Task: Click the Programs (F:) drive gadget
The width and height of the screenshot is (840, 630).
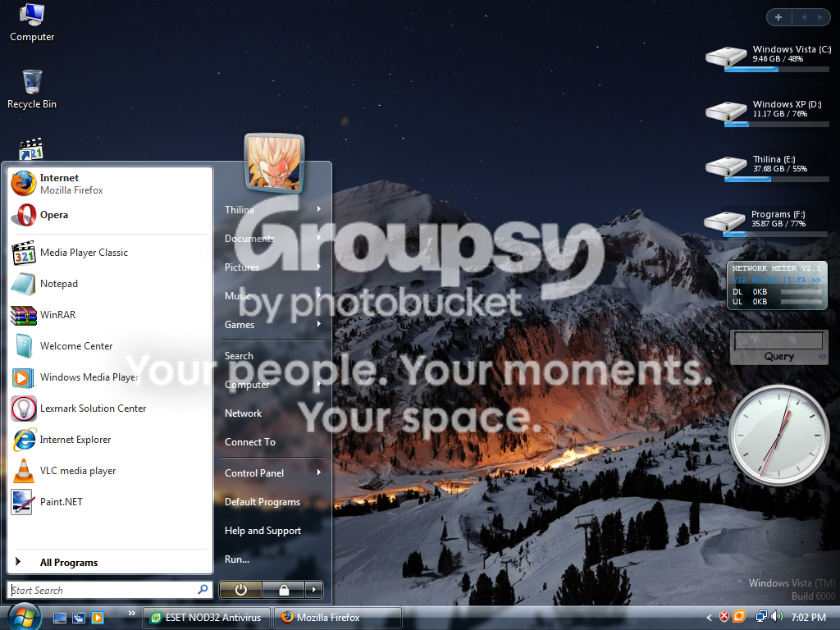Action: coord(766,221)
